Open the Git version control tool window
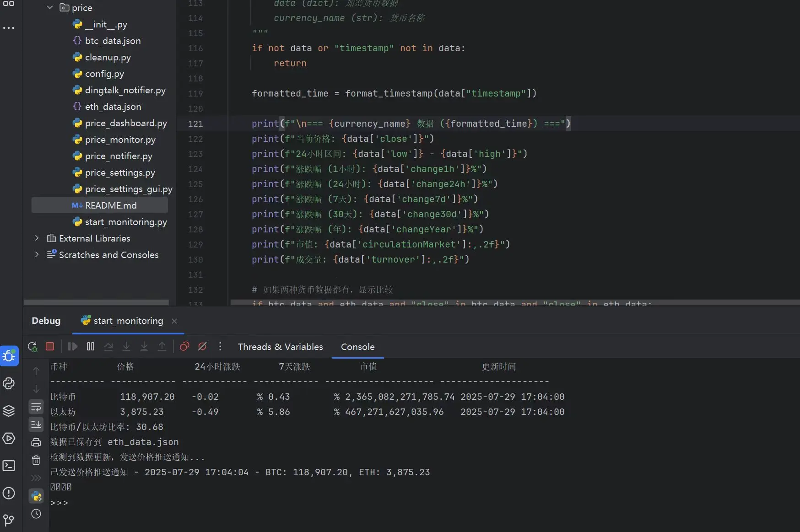 [x=9, y=520]
